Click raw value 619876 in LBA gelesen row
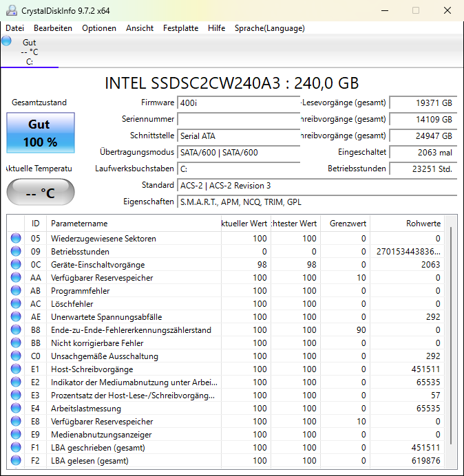Screen dimensions: 464x476 425,460
